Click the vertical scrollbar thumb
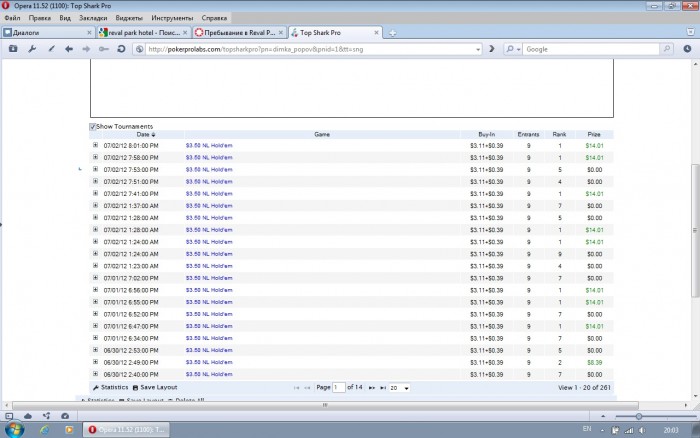 [695, 230]
